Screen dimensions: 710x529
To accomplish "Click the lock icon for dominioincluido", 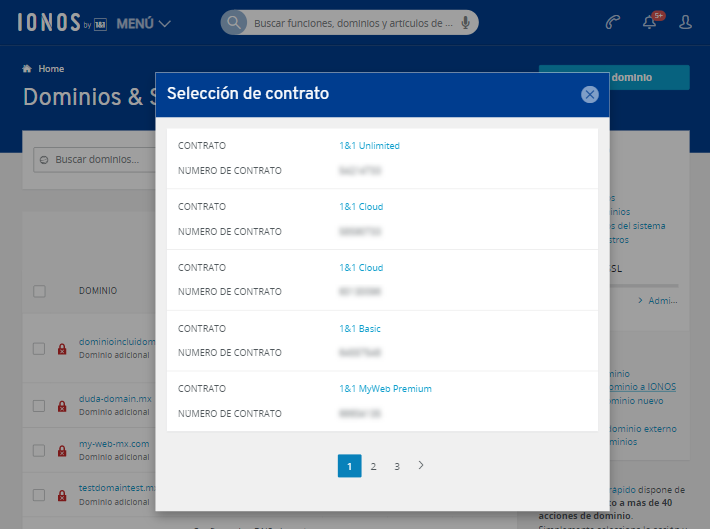I will coord(62,349).
